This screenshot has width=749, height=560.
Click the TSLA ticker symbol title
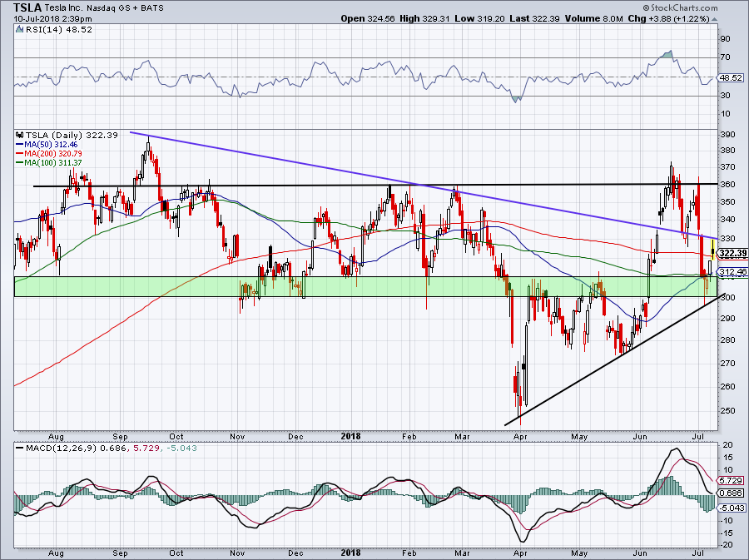click(x=28, y=7)
